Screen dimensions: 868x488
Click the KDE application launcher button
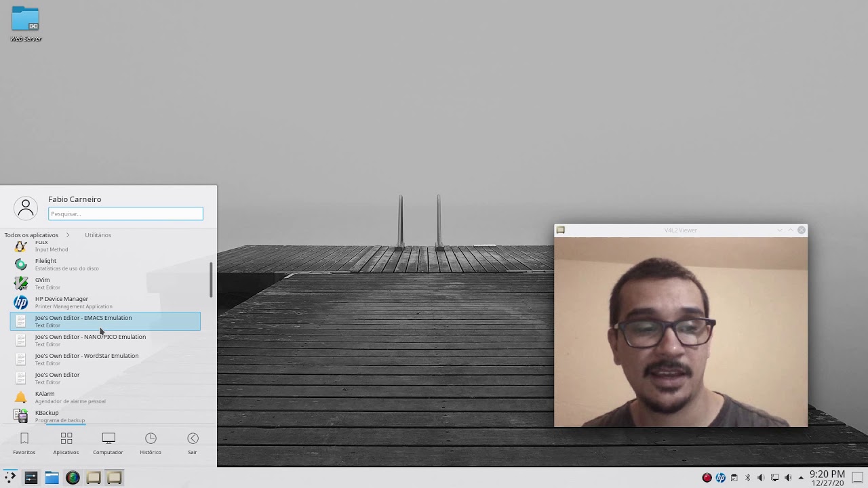[9, 477]
